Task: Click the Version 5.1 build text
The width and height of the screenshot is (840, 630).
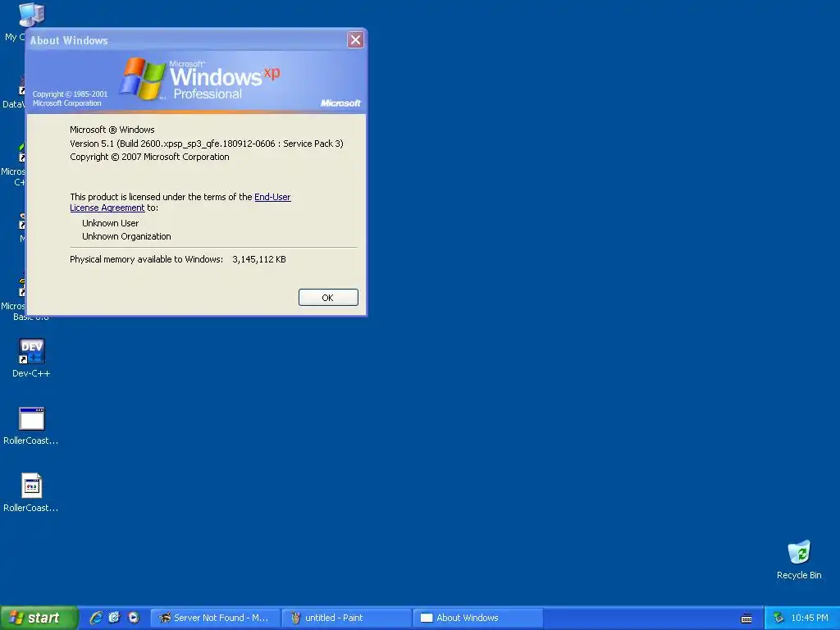Action: click(206, 144)
